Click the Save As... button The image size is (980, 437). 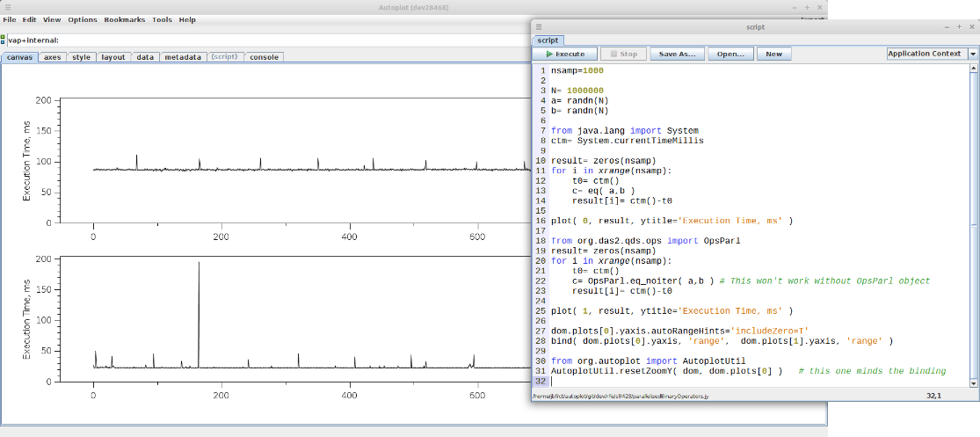coord(677,54)
